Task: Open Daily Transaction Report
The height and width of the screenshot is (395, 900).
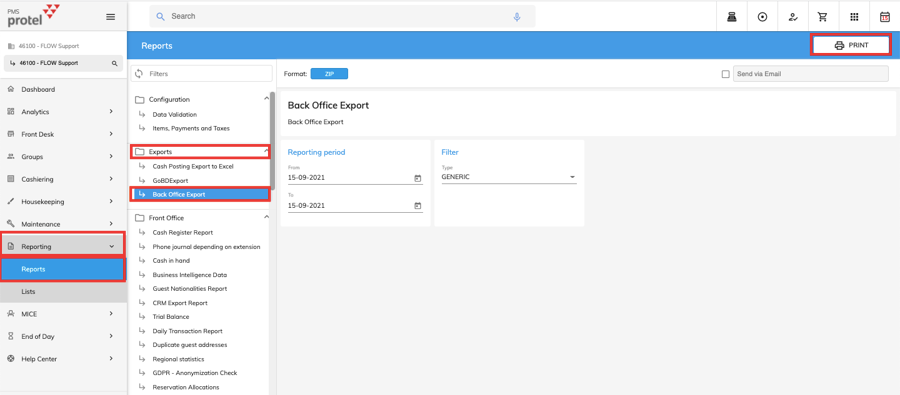Action: [187, 331]
